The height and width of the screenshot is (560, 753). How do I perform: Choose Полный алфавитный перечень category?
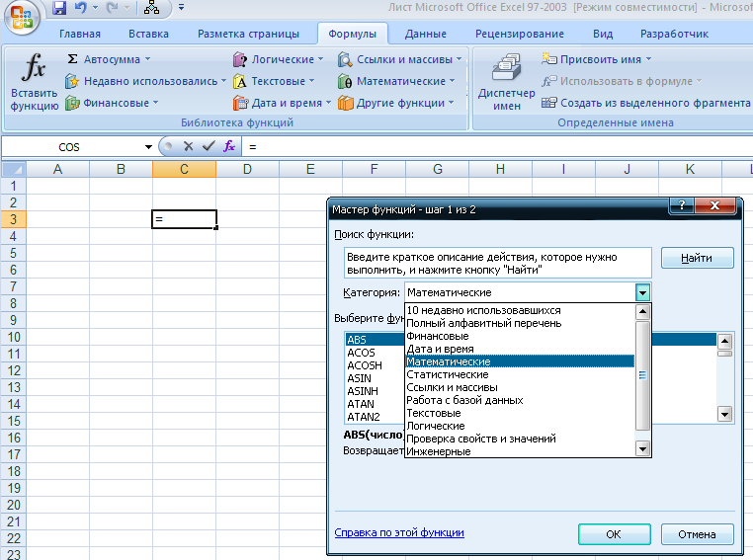(x=520, y=323)
